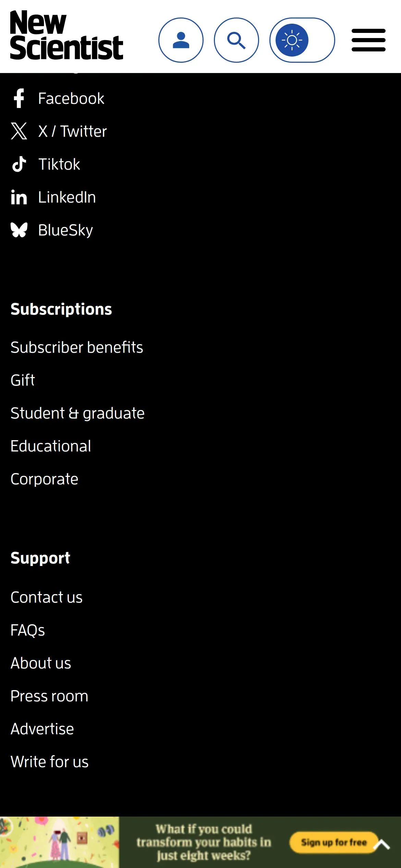This screenshot has height=868, width=401.
Task: Click the search magnifier icon
Action: pyautogui.click(x=236, y=40)
